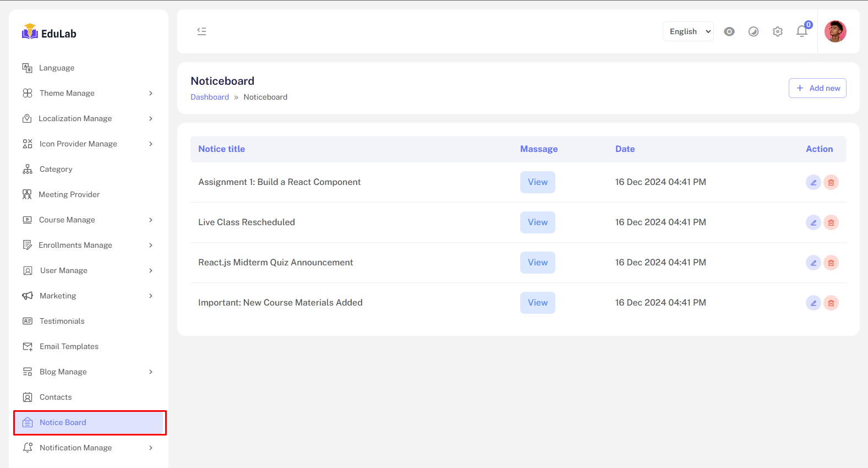868x468 pixels.
Task: Follow the Dashboard breadcrumb link
Action: click(209, 97)
